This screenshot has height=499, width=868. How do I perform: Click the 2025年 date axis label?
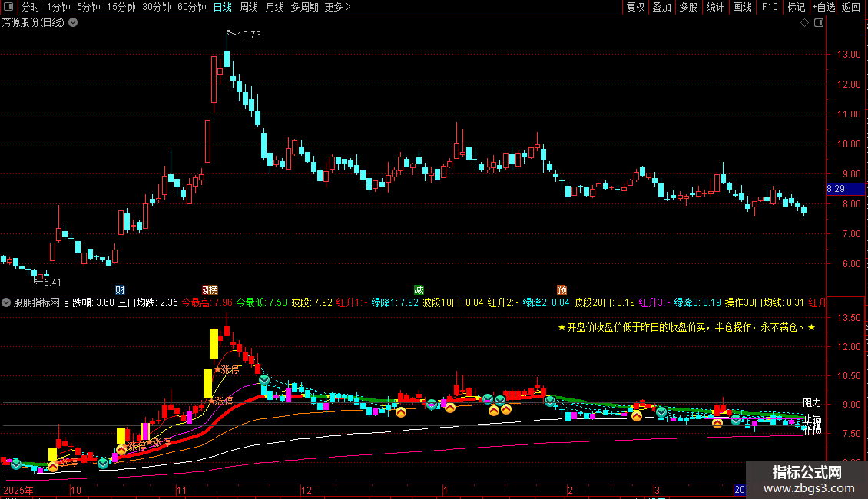[x=18, y=490]
